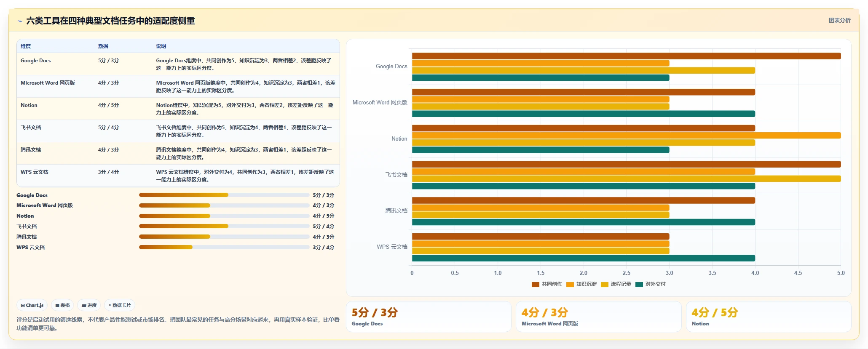
Task: Click the 5分 / 3分 value beside Google Docs progress bar
Action: [324, 195]
